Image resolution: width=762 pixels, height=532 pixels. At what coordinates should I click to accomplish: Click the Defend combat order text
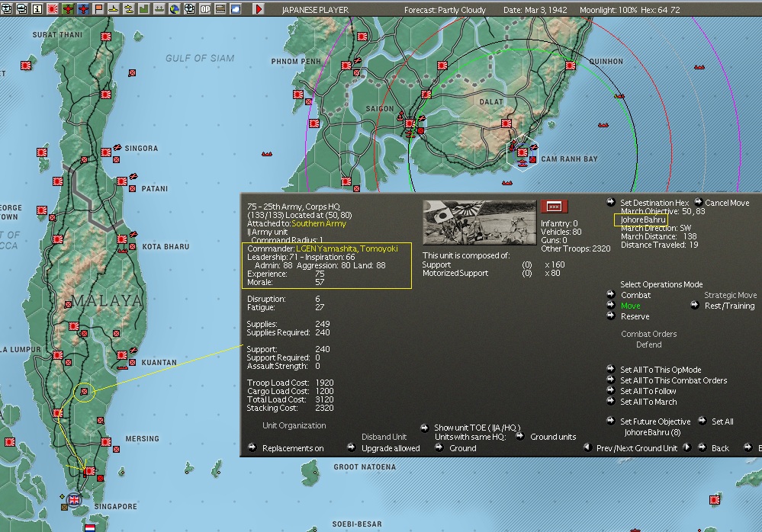[649, 345]
